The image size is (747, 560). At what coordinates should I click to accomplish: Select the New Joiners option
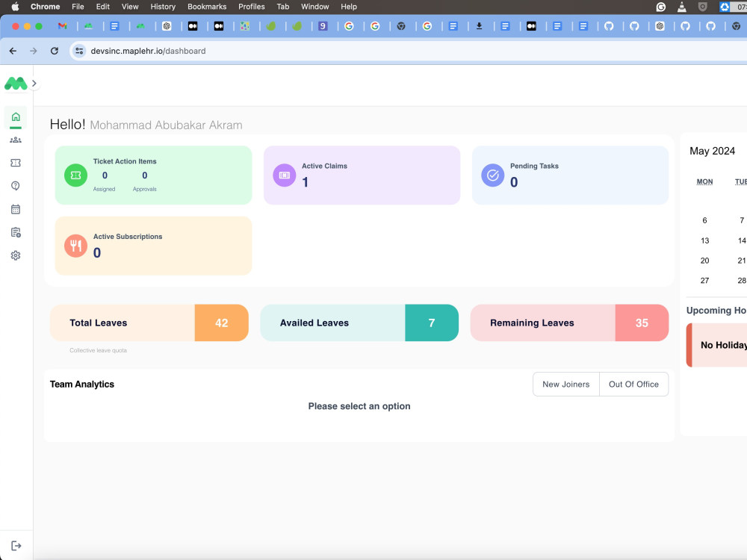click(566, 385)
